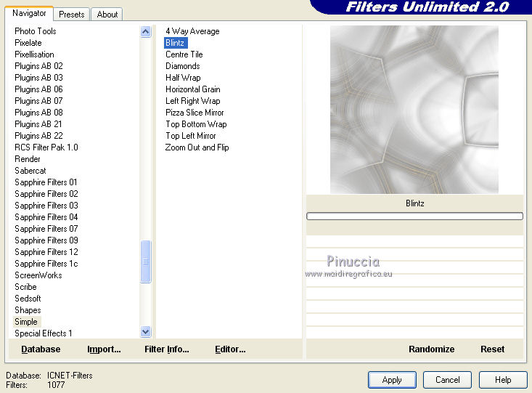Image resolution: width=532 pixels, height=393 pixels.
Task: Select the Plugins AB 03 category
Action: coord(38,78)
